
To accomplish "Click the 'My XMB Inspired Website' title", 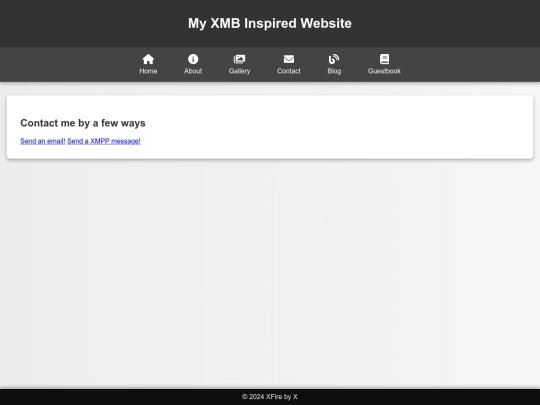I will [x=270, y=23].
